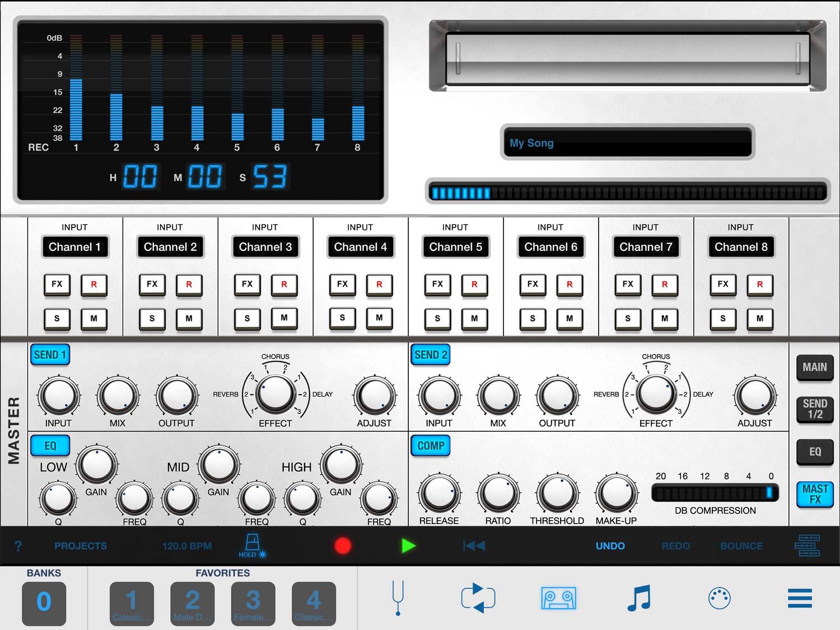The width and height of the screenshot is (840, 630).
Task: Switch to the SEND 1/2 view
Action: point(815,409)
